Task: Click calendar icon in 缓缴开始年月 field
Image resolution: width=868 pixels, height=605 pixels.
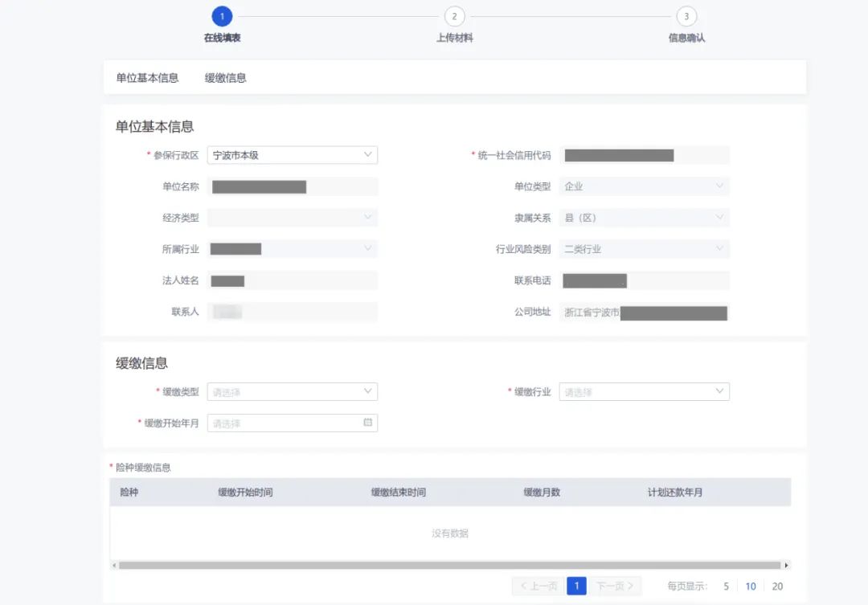Action: click(368, 423)
